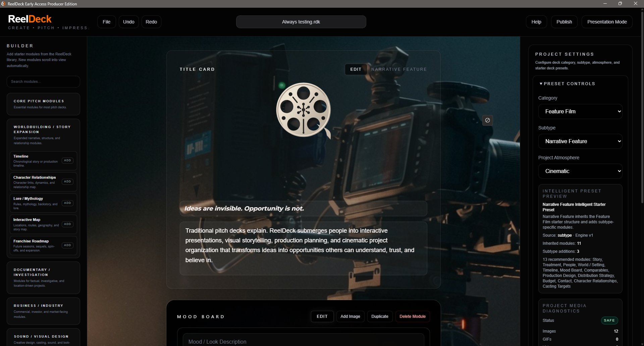644x346 pixels.
Task: Click Add Image on Mood Board
Action: pyautogui.click(x=350, y=316)
